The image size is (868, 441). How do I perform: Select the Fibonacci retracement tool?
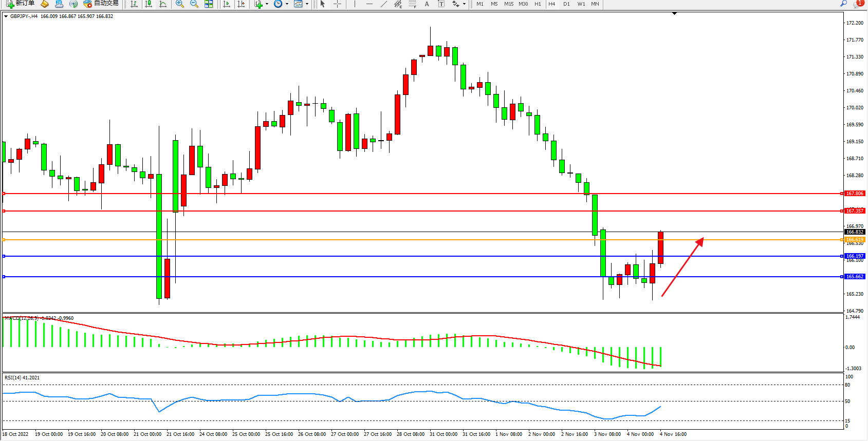click(x=412, y=4)
